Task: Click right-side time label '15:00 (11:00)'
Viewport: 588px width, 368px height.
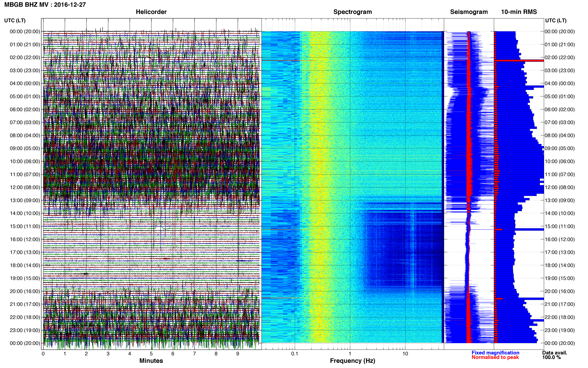Action: coord(560,226)
